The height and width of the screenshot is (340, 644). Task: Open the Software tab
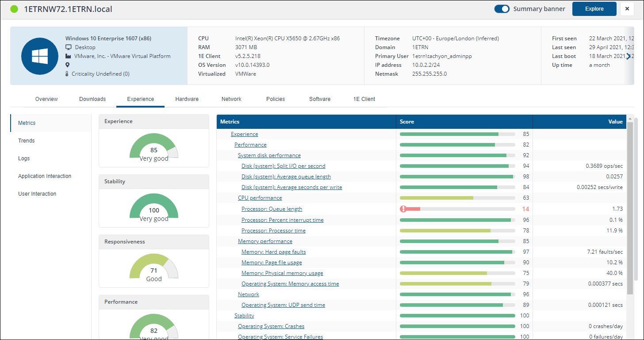(320, 99)
